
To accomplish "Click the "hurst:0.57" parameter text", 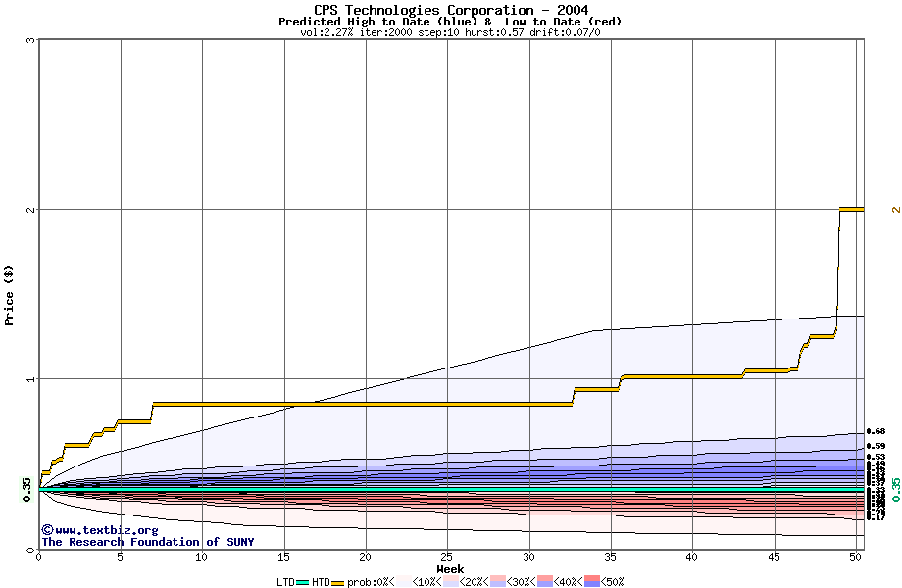I will [494, 32].
